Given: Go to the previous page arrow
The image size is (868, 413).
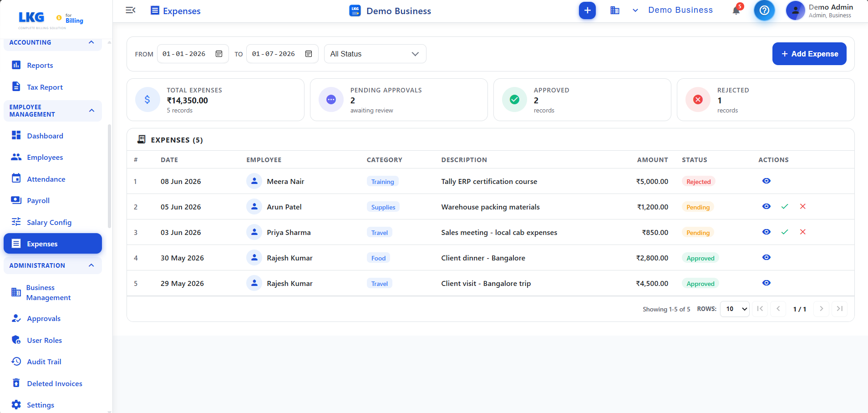Looking at the screenshot, I should 778,309.
